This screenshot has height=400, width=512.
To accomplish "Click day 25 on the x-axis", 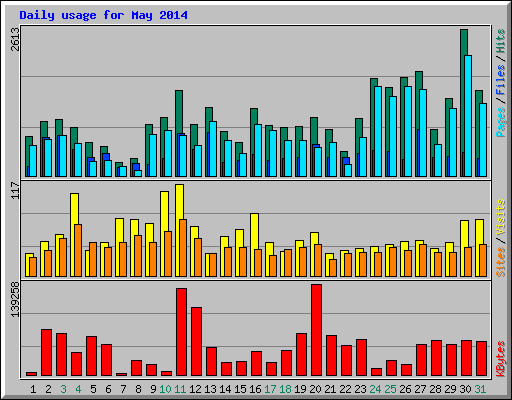I will pos(390,389).
